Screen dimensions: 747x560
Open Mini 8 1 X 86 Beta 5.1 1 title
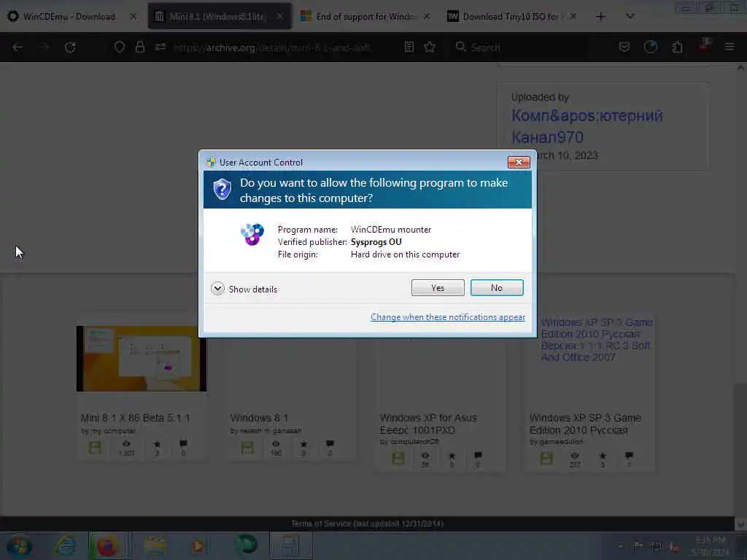[135, 418]
